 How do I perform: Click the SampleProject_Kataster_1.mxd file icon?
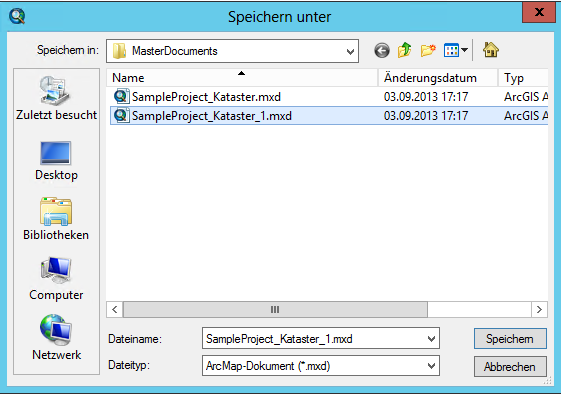121,115
